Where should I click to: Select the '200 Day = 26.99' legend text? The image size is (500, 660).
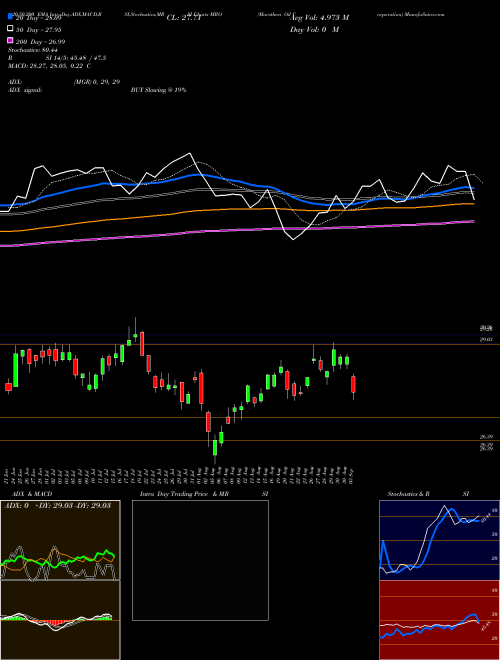[40, 42]
